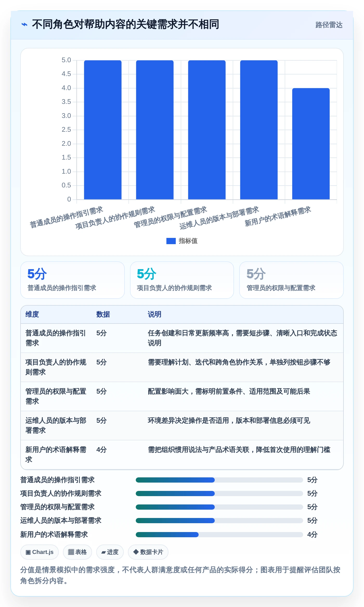This screenshot has width=364, height=607.
Task: Open the 5分 card for 普通成员的操作指引需求
Action: [73, 280]
